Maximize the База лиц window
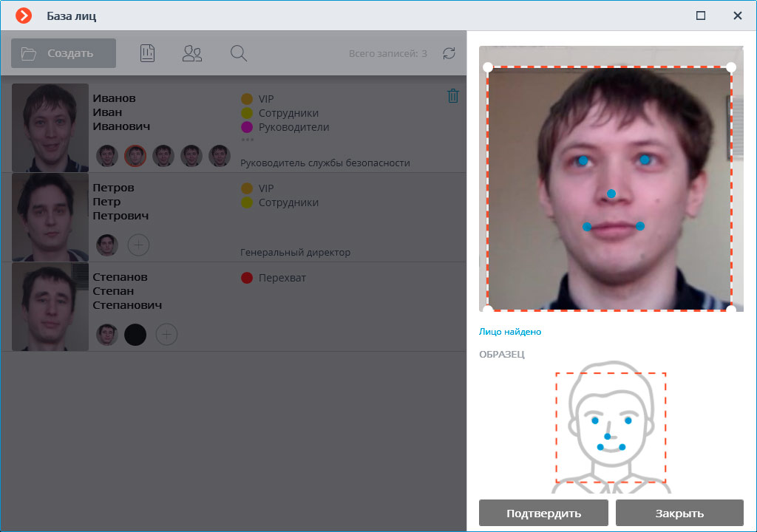Viewport: 757px width, 532px height. (x=701, y=16)
